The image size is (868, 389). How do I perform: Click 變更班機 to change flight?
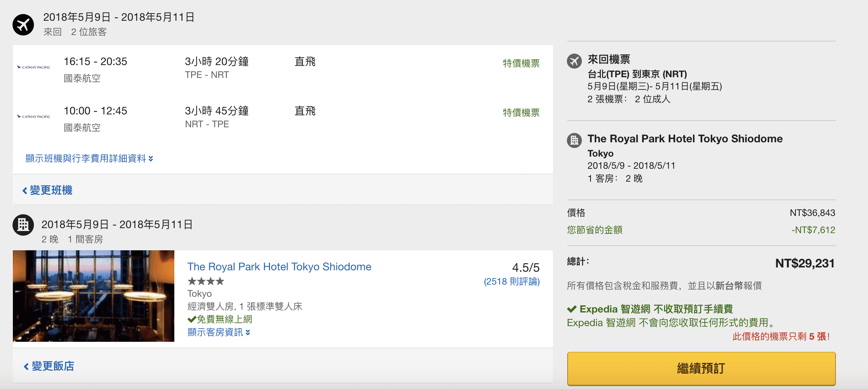48,190
